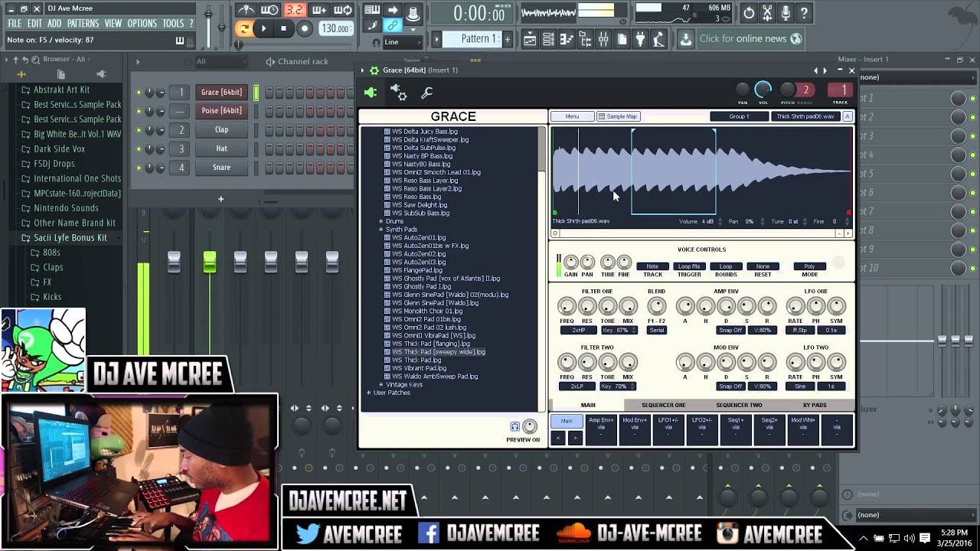Open the voice mode Poly dropdown
980x551 pixels.
pyautogui.click(x=809, y=266)
